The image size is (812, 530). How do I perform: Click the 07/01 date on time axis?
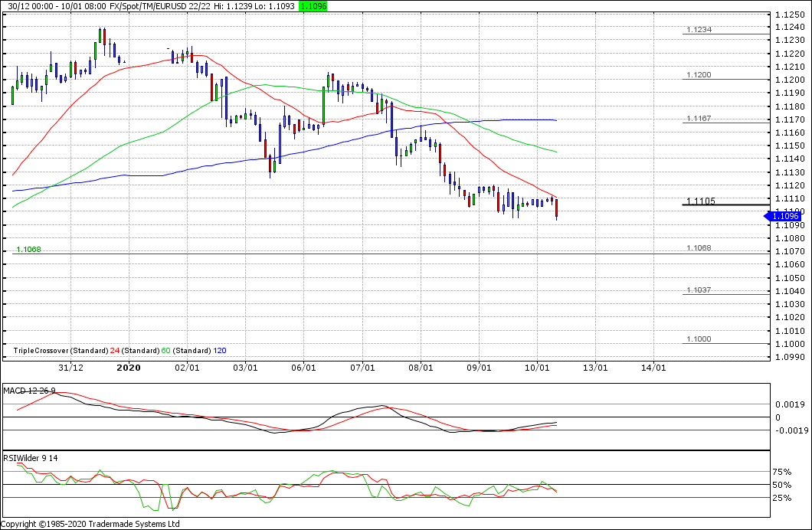[x=362, y=368]
